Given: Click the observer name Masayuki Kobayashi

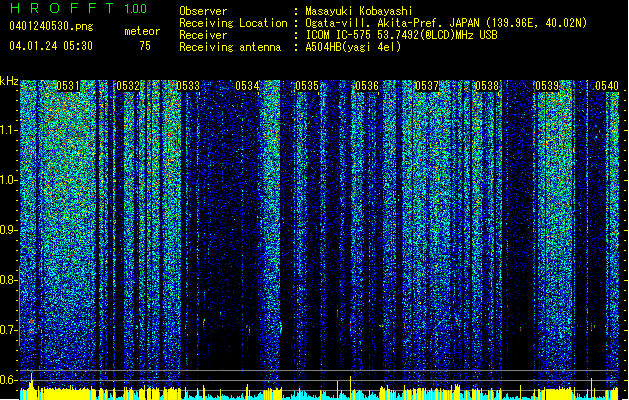Looking at the screenshot, I should [359, 11].
